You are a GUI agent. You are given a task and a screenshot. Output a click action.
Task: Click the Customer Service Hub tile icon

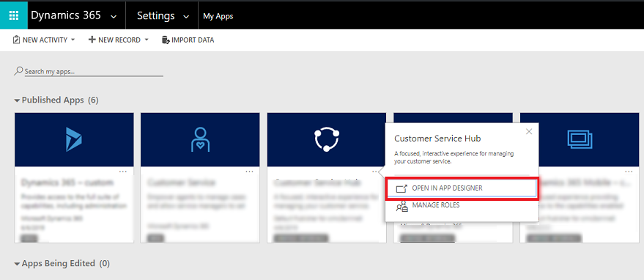coord(327,139)
